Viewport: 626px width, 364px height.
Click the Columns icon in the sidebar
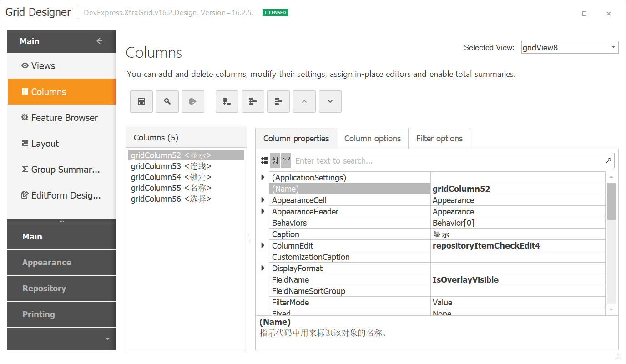coord(25,91)
